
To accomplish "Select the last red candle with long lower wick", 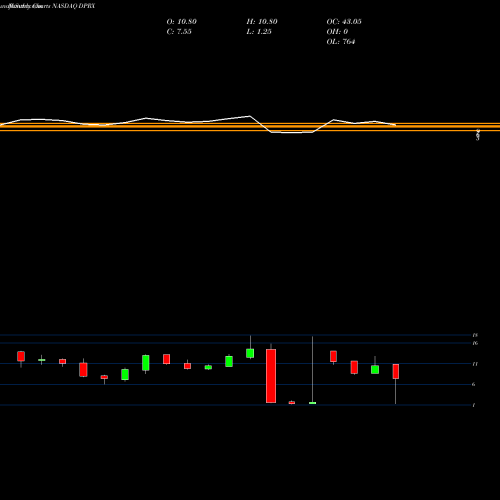I will (396, 371).
